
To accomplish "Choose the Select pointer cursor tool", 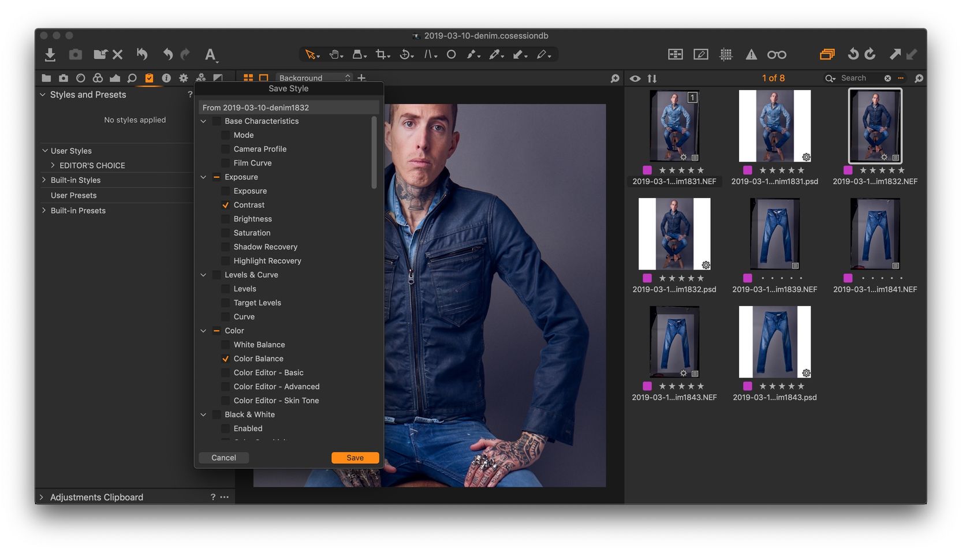I will coord(312,55).
